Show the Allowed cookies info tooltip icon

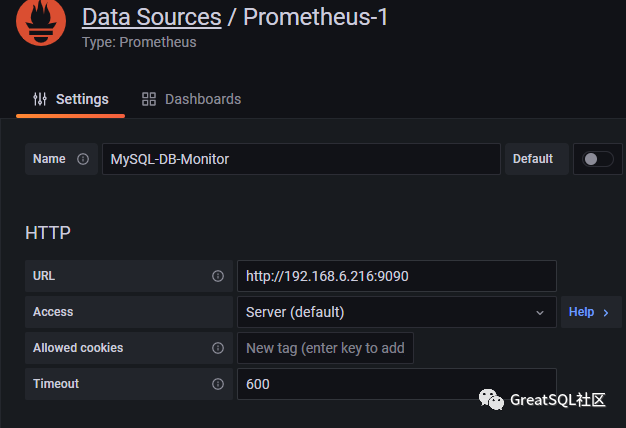point(217,348)
